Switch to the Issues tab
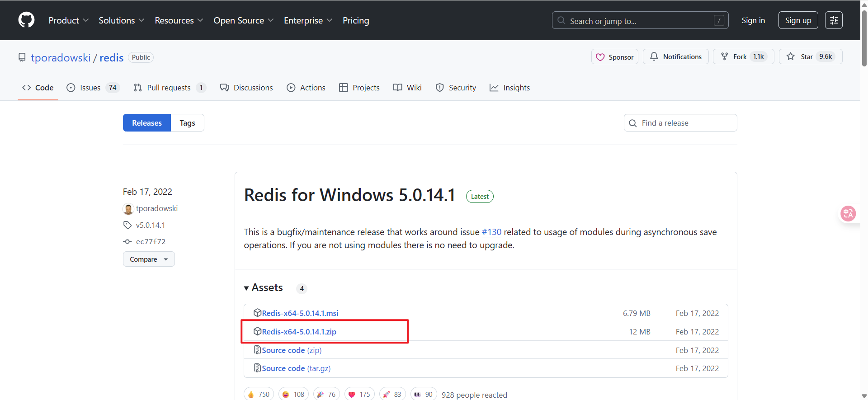This screenshot has width=868, height=400. coord(93,88)
